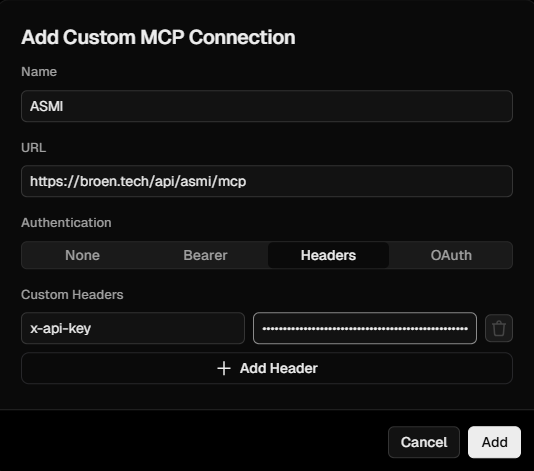This screenshot has height=471, width=534.
Task: Edit the masked header value field
Action: (365, 328)
